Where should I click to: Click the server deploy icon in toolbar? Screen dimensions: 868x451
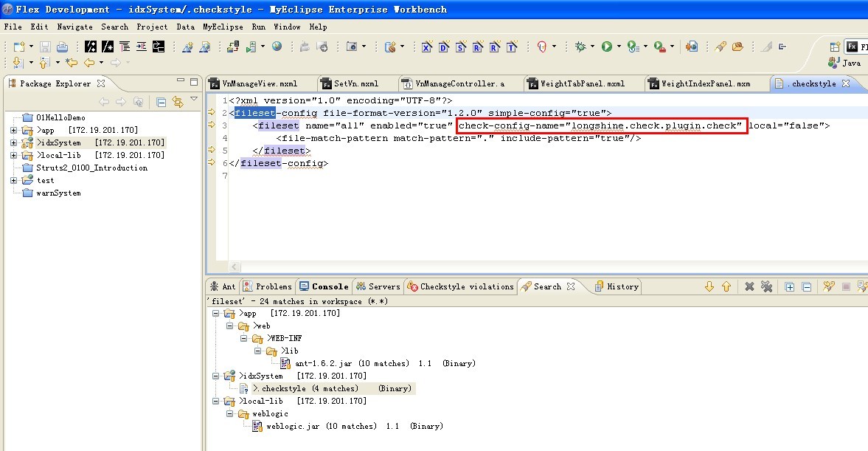(232, 47)
